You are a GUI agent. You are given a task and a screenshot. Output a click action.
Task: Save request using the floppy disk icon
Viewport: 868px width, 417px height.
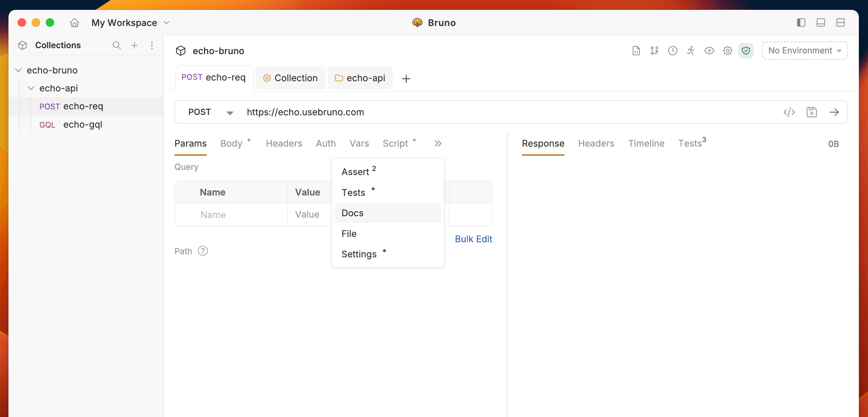click(x=811, y=112)
